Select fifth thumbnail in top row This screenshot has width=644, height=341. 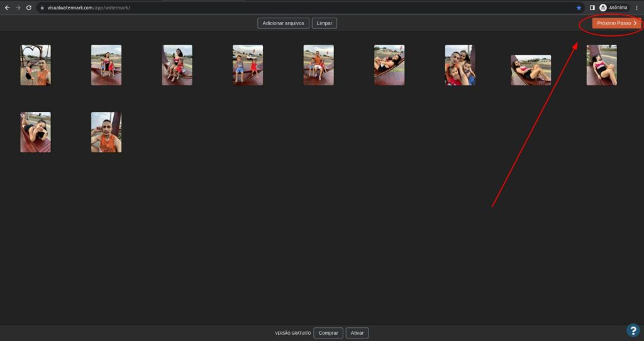click(319, 65)
